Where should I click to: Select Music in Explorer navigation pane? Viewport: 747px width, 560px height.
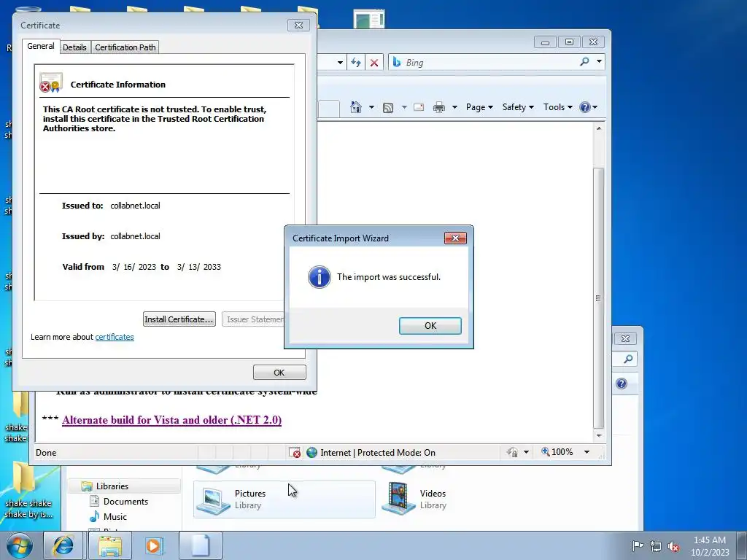115,517
